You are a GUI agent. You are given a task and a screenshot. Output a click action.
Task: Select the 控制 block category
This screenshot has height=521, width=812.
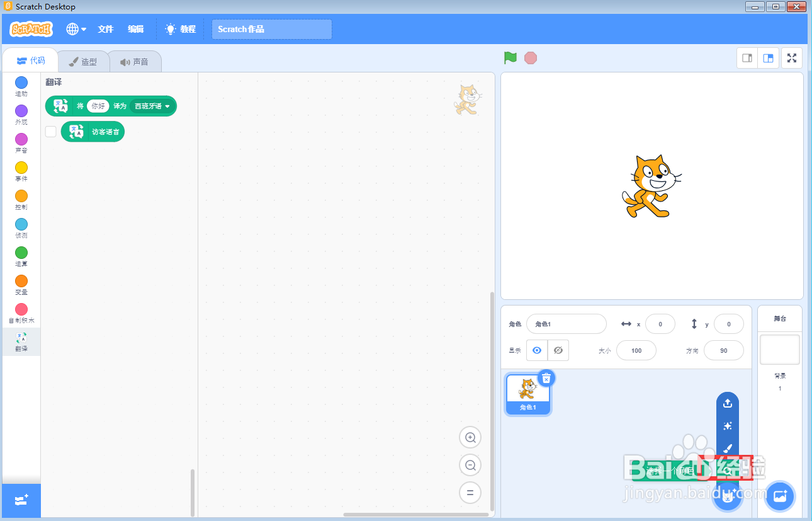click(21, 200)
